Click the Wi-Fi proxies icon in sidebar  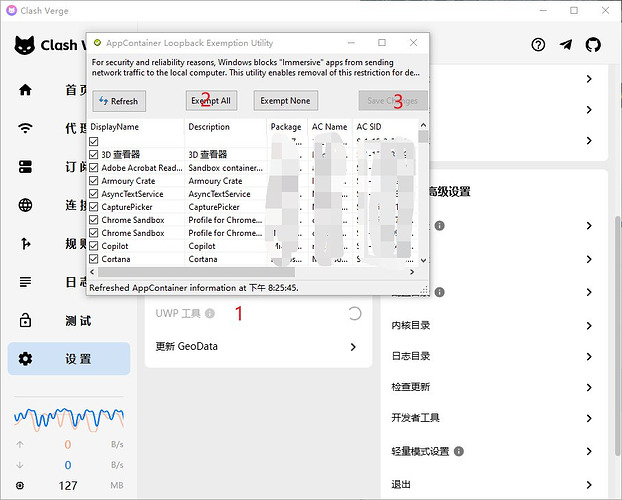click(25, 128)
